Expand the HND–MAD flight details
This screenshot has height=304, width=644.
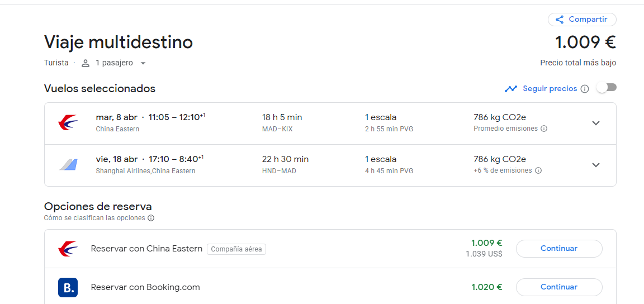tap(596, 165)
